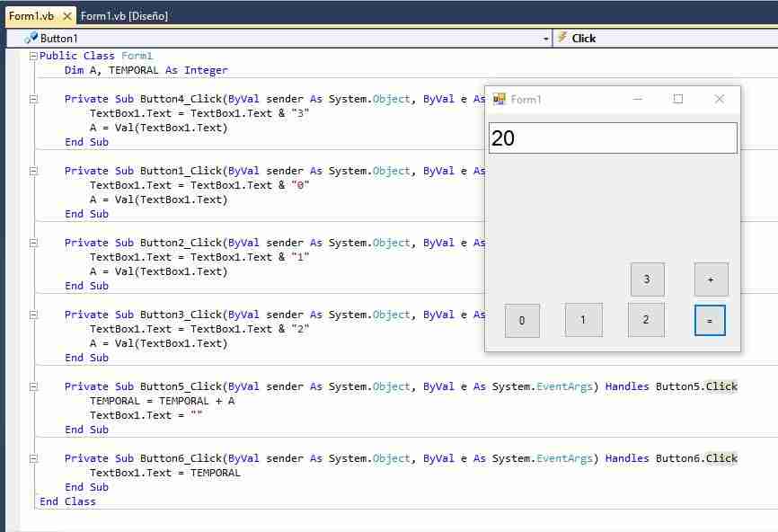Close the Form1.vb tab
This screenshot has height=532, width=778.
pos(67,16)
